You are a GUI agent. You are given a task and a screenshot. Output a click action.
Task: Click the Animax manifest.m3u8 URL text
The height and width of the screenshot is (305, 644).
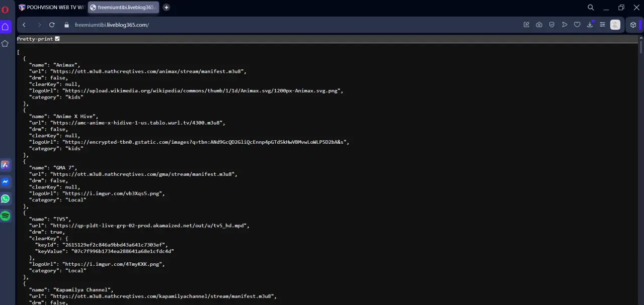[148, 71]
